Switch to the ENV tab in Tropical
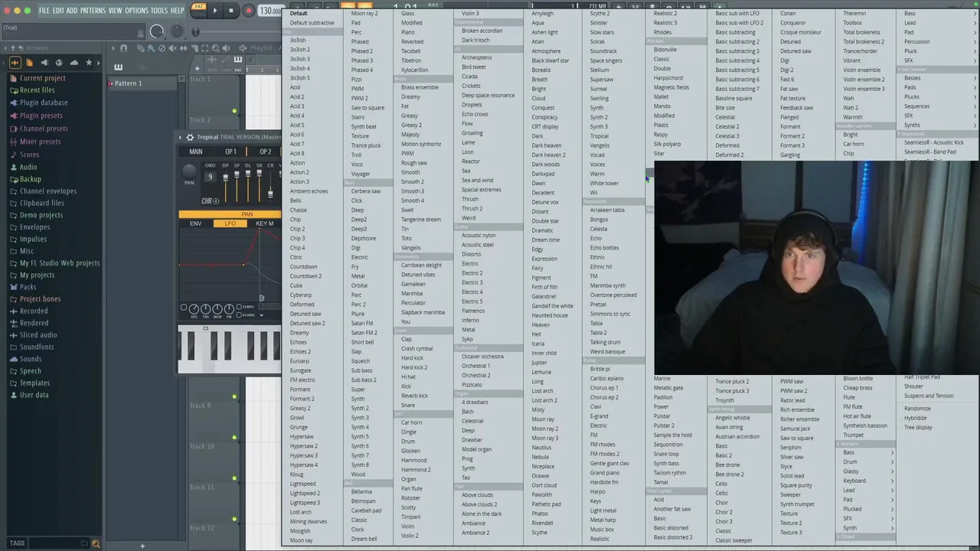 click(x=196, y=223)
